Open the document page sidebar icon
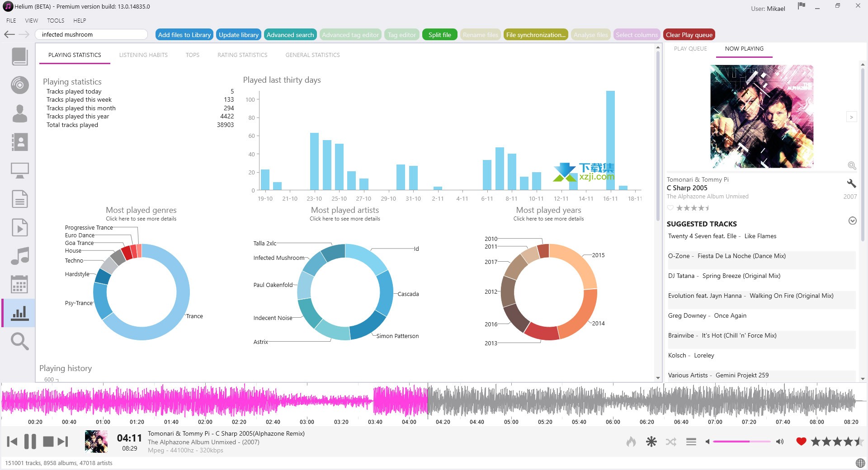This screenshot has height=470, width=868. tap(20, 199)
